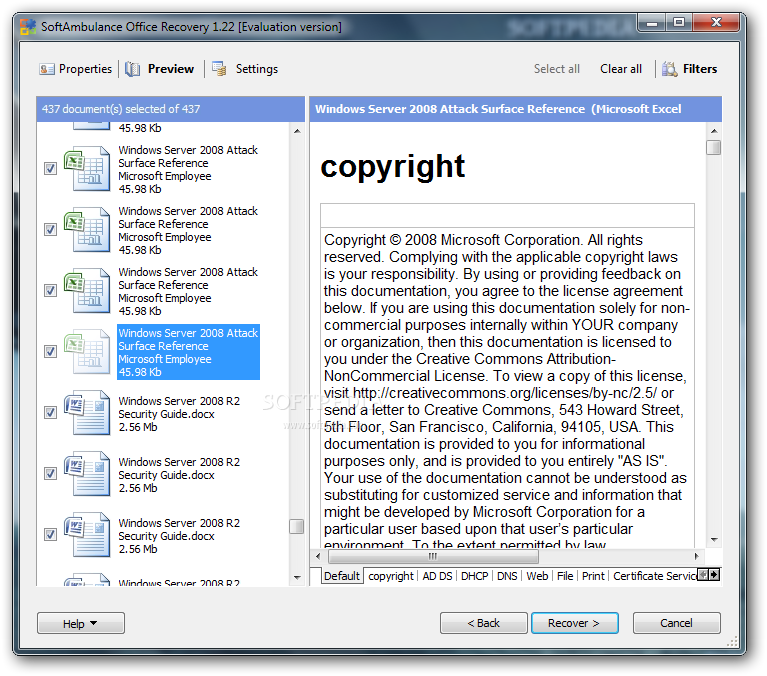Click the Filters magnifier icon

pos(670,69)
